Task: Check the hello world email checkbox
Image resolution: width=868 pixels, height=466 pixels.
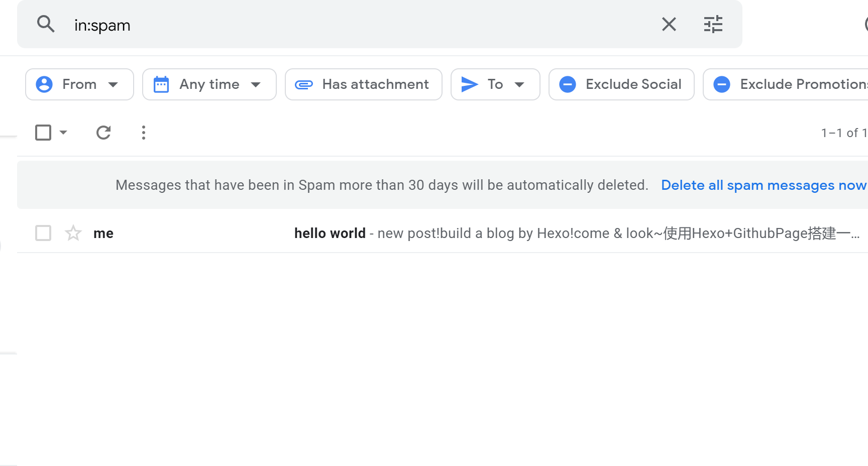Action: (x=43, y=233)
